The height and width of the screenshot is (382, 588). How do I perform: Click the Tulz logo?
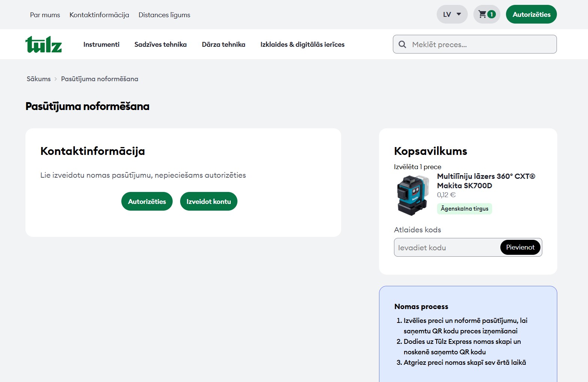pos(43,45)
